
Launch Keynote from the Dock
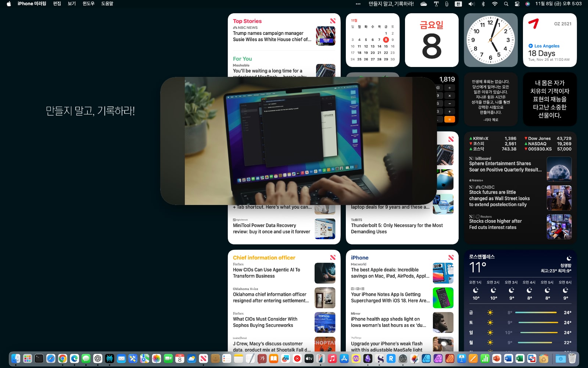(x=462, y=358)
